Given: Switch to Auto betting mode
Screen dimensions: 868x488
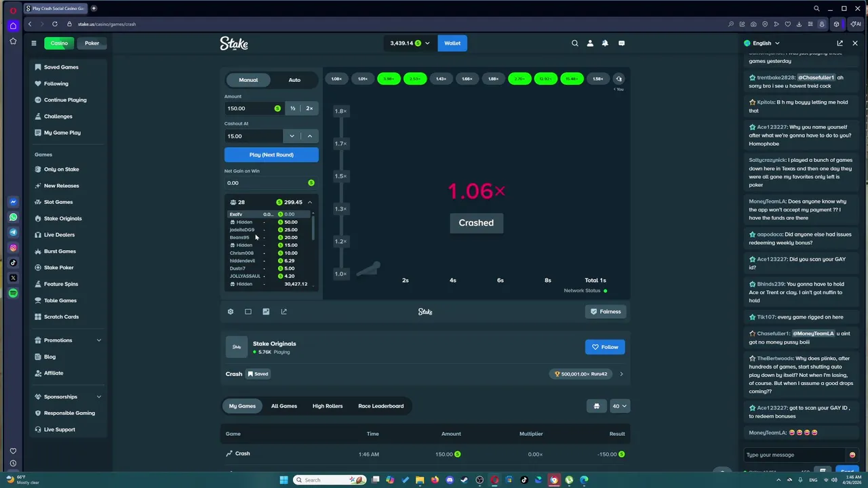Looking at the screenshot, I should (294, 80).
